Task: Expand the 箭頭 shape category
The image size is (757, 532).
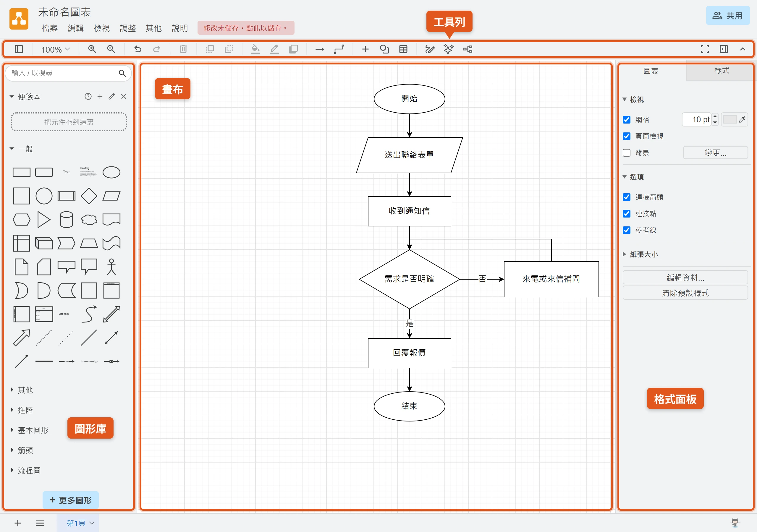Action: point(25,450)
